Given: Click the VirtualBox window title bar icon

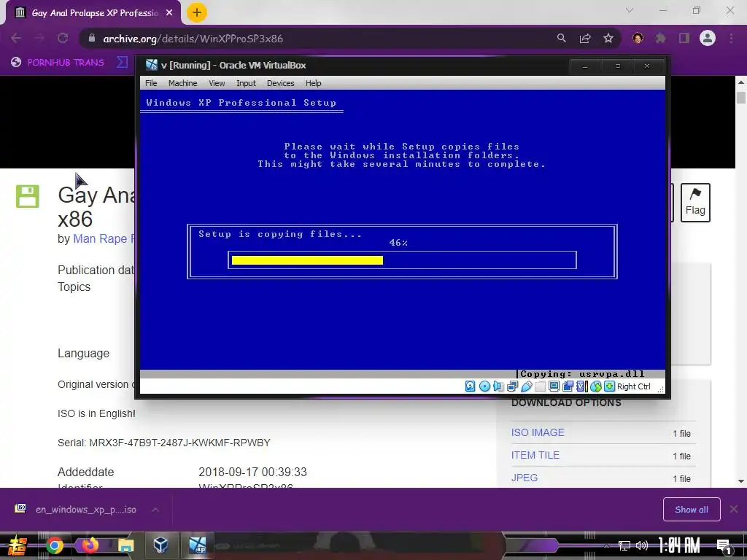Looking at the screenshot, I should click(152, 65).
